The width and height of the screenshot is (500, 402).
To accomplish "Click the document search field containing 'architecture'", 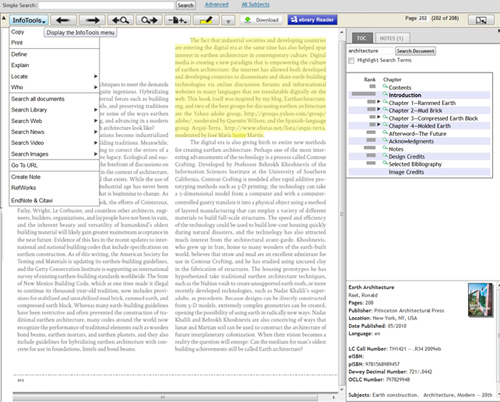I will pyautogui.click(x=370, y=51).
